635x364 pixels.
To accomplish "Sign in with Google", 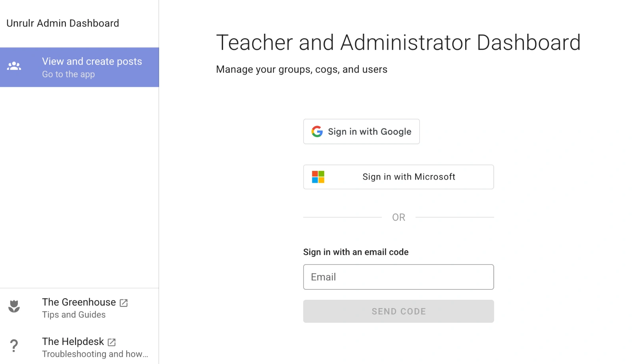I will 361,131.
